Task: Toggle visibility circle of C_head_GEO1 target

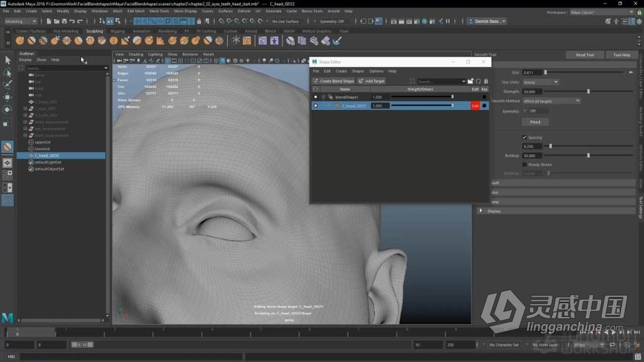Action: (x=316, y=106)
